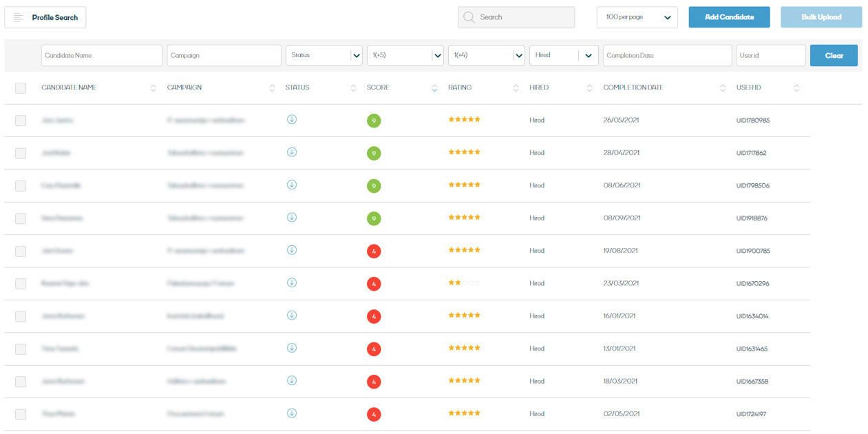Select the checkbox for row UID1717862

point(21,153)
